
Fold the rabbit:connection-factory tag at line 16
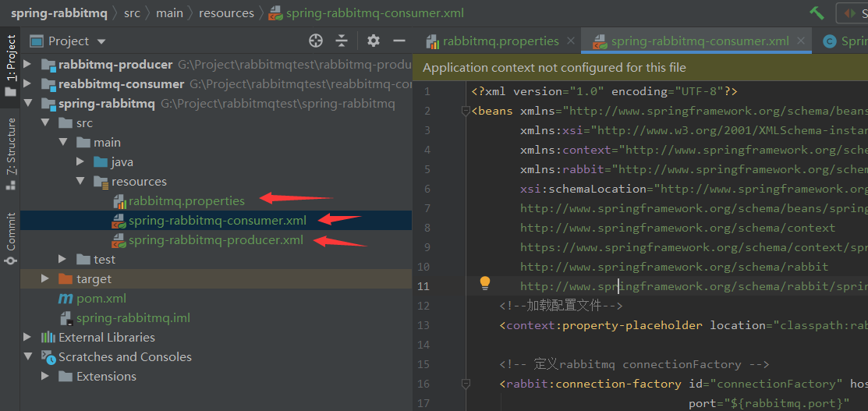pos(466,383)
